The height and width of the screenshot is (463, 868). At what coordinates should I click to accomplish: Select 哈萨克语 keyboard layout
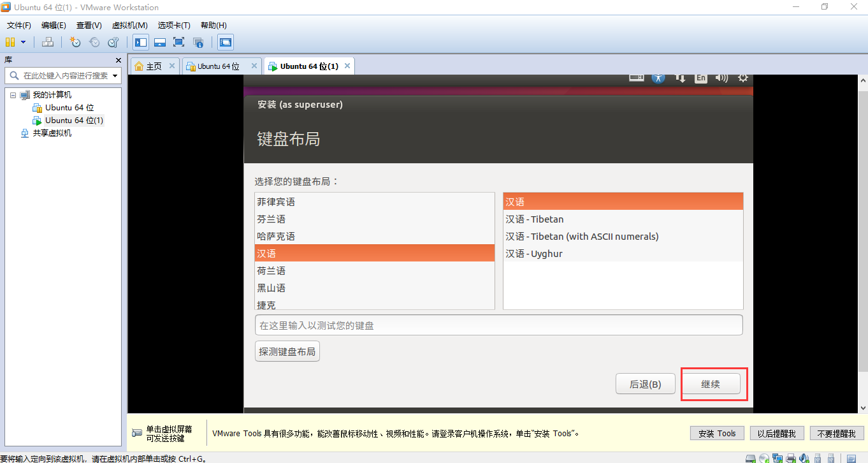375,237
